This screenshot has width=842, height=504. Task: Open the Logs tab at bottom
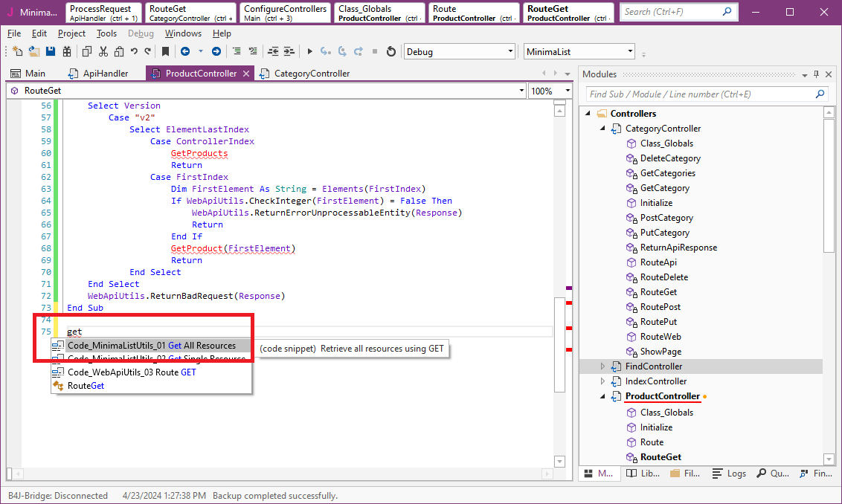pyautogui.click(x=729, y=474)
